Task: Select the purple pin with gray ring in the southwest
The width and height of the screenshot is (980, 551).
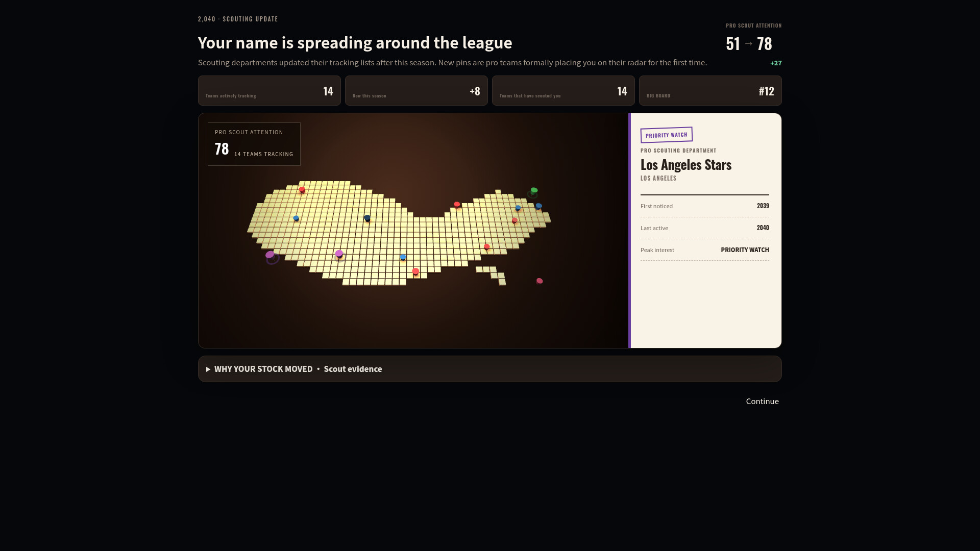Action: 339,254
